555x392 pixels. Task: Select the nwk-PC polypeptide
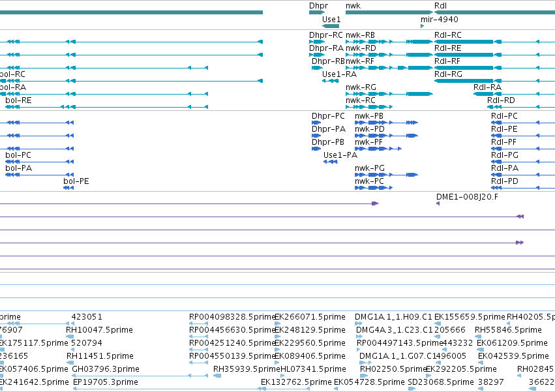point(374,188)
